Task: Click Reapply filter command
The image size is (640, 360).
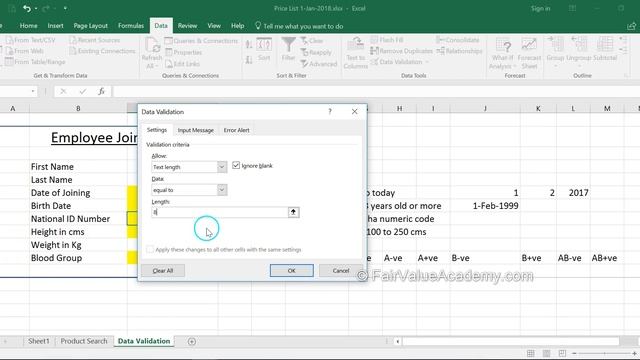Action: click(316, 52)
